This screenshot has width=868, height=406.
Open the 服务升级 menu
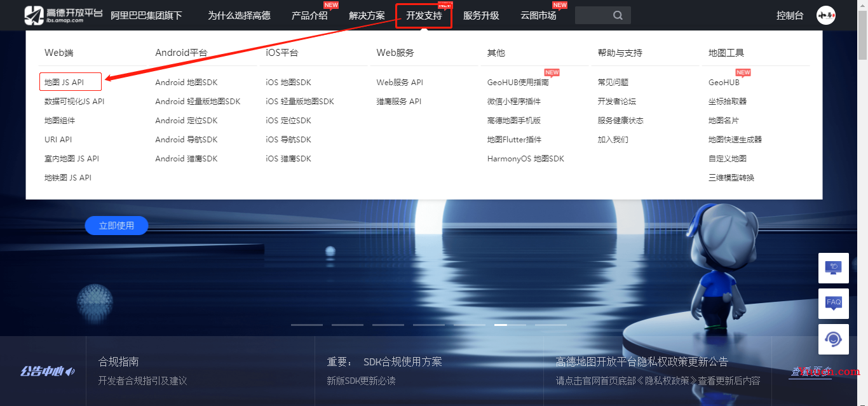[x=481, y=16]
